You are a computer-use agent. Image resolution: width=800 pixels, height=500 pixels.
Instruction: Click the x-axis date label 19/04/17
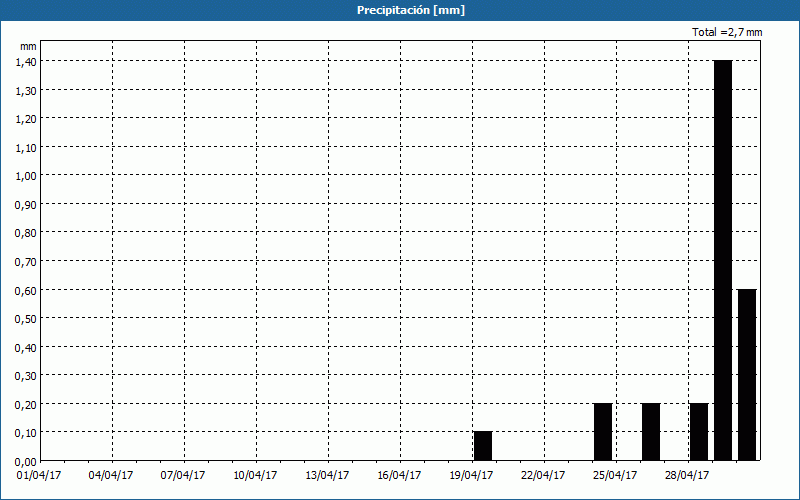[x=471, y=476]
